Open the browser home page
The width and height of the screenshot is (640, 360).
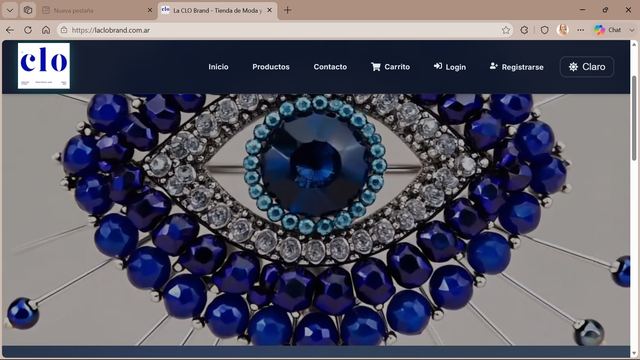click(x=46, y=30)
